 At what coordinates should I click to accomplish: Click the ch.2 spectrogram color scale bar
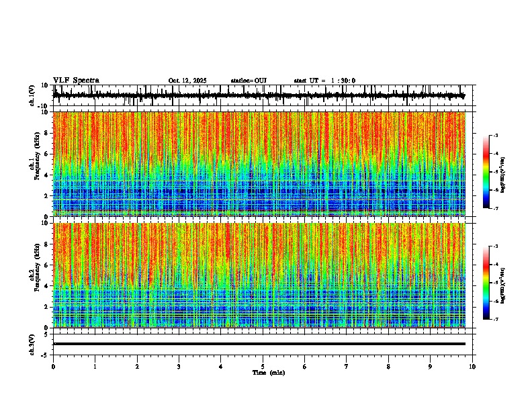(486, 283)
